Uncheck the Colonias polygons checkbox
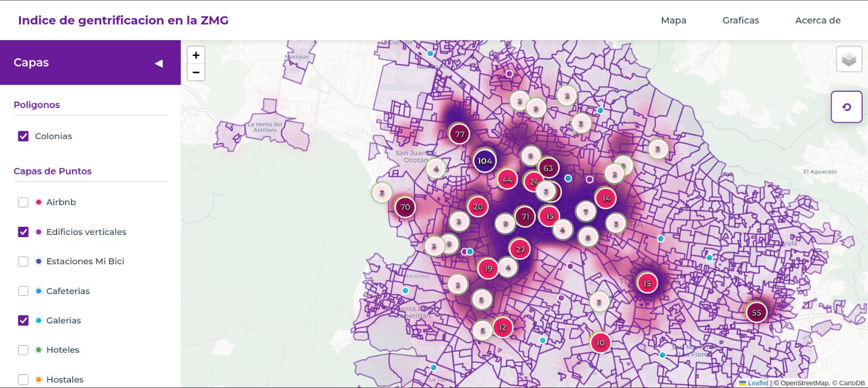 tap(23, 136)
